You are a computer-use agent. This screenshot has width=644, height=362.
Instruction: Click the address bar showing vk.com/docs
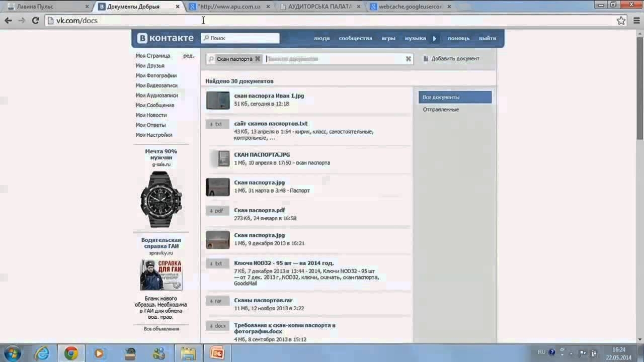click(x=330, y=21)
